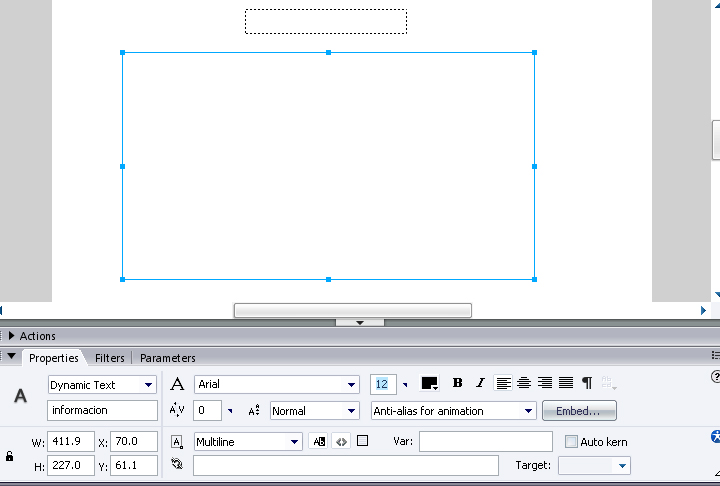Image resolution: width=720 pixels, height=486 pixels.
Task: Toggle italic text formatting
Action: (x=480, y=383)
